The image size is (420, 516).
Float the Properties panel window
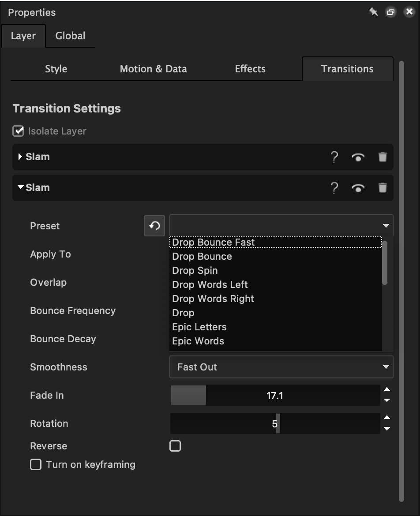click(x=391, y=12)
